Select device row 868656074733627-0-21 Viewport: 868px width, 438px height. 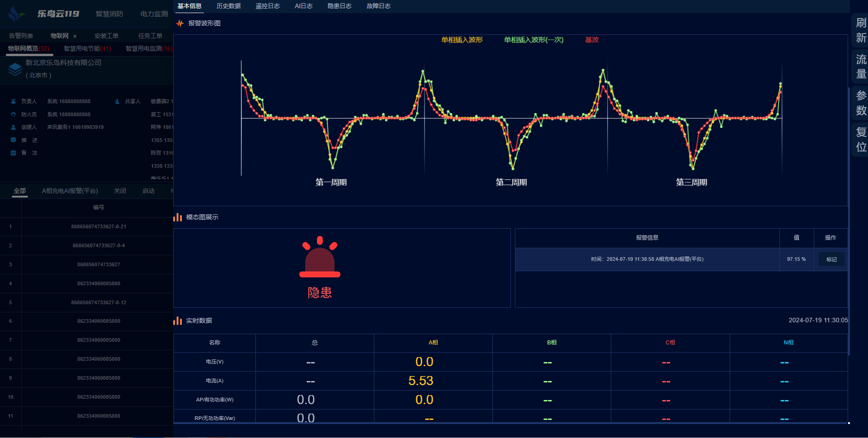tap(99, 226)
